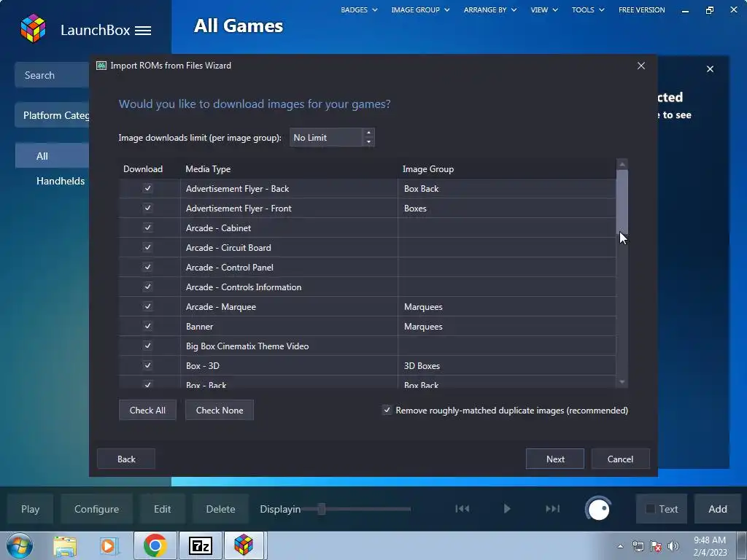Click Next in the import wizard

tap(555, 459)
